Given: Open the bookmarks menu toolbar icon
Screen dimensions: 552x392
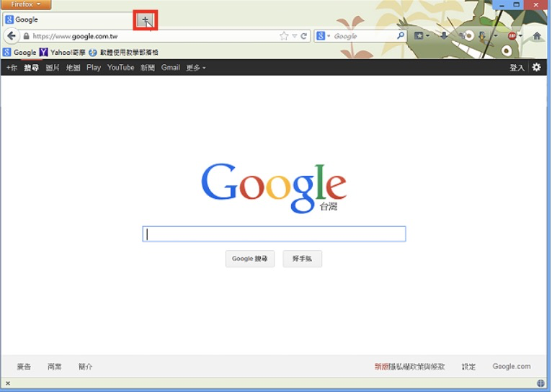Looking at the screenshot, I should coord(419,36).
